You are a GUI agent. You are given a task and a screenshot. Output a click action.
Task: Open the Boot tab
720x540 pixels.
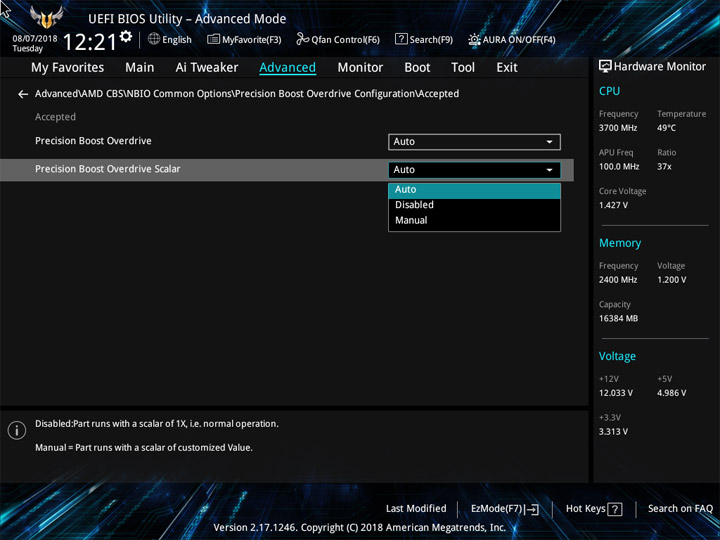pyautogui.click(x=417, y=68)
